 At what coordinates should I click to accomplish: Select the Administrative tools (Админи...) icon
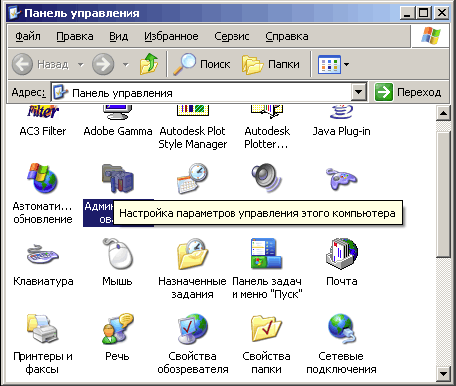point(117,178)
